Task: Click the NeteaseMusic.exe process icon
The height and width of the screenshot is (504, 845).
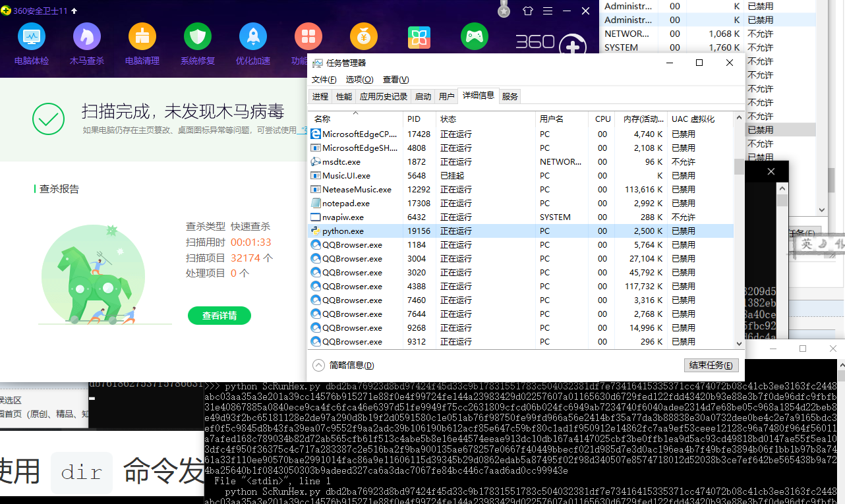Action: tap(316, 190)
